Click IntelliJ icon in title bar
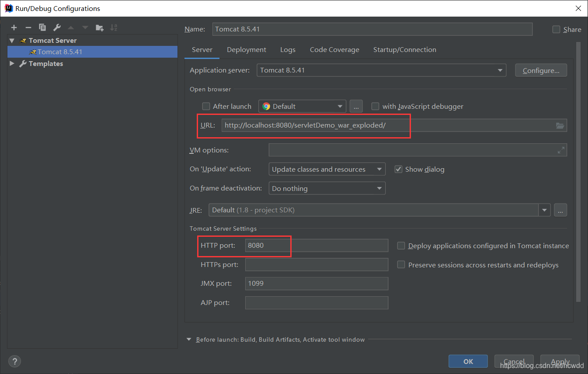This screenshot has height=374, width=588. tap(8, 8)
